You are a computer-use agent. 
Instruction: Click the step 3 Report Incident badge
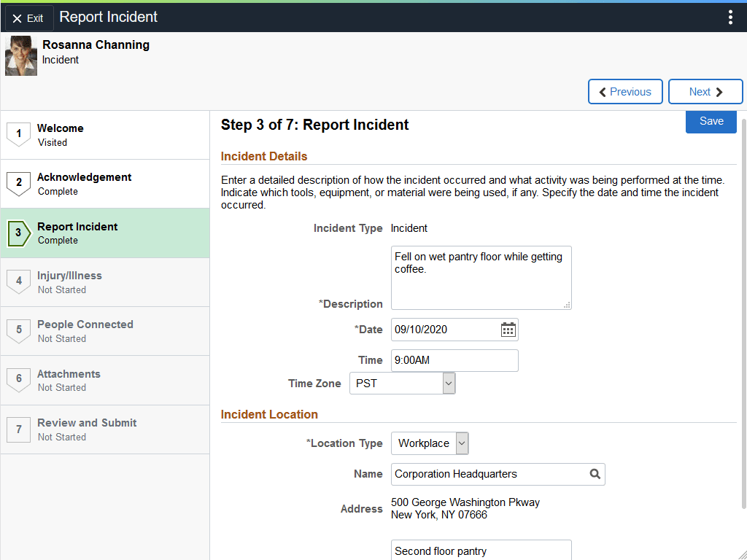[19, 233]
